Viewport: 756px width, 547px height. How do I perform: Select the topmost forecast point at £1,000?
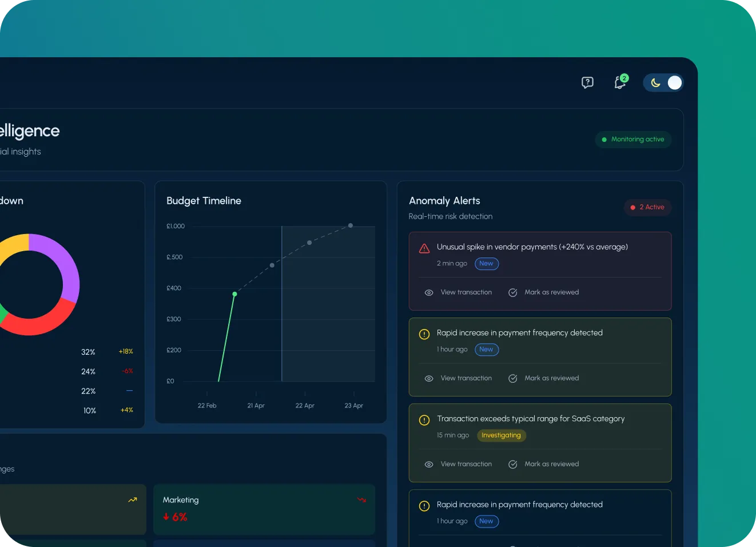[x=351, y=225]
